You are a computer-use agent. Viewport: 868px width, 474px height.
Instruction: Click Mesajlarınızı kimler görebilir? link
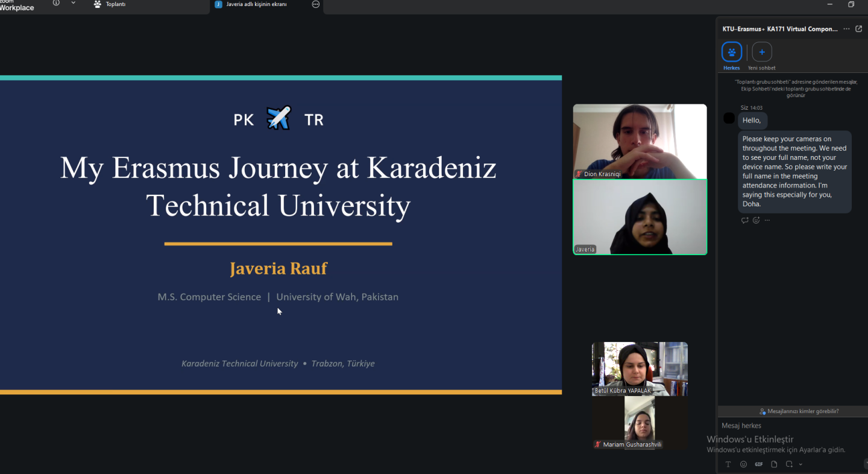pos(799,411)
